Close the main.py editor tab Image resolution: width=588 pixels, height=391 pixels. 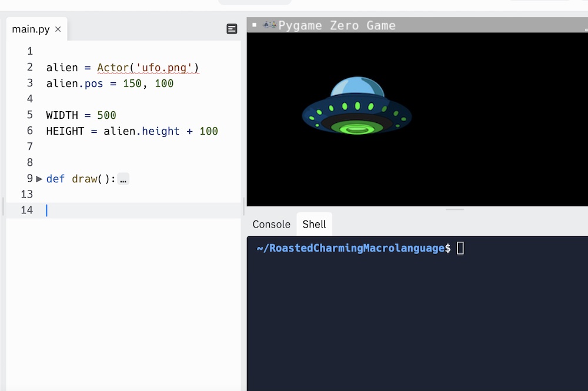point(58,29)
